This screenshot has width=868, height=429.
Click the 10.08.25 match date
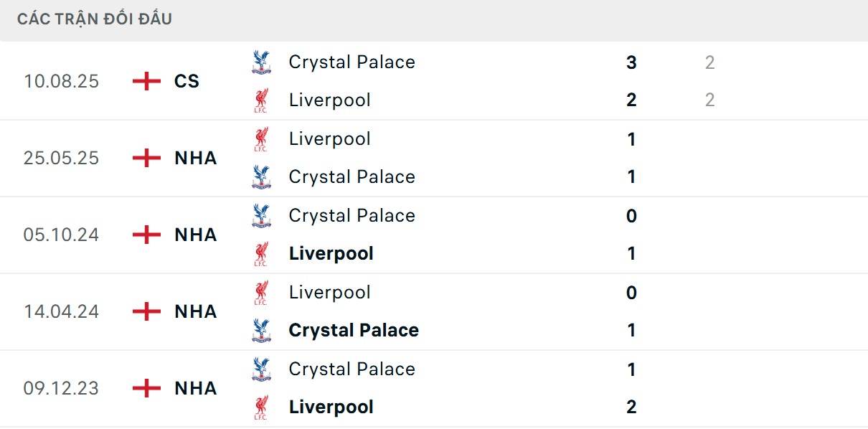click(x=61, y=81)
